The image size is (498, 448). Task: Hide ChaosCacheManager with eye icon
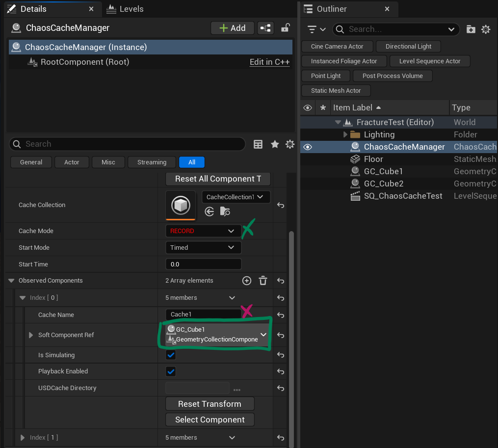tap(308, 147)
